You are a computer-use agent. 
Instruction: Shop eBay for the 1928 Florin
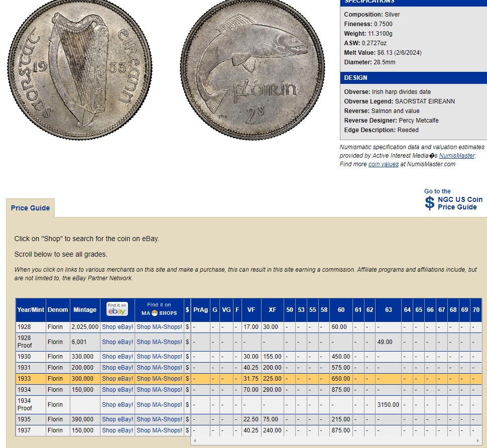(117, 327)
